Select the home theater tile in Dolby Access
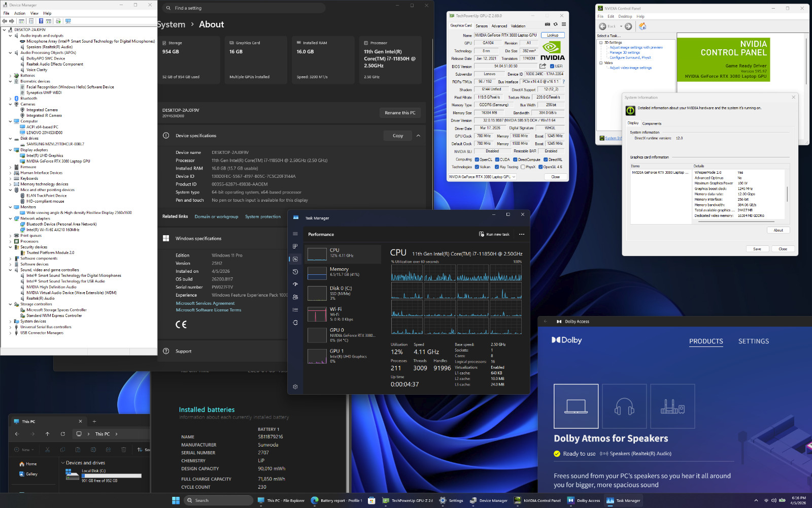Viewport: 812px width, 508px height. tap(672, 406)
